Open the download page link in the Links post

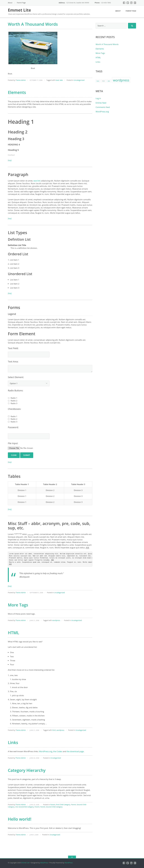pos(75,751)
